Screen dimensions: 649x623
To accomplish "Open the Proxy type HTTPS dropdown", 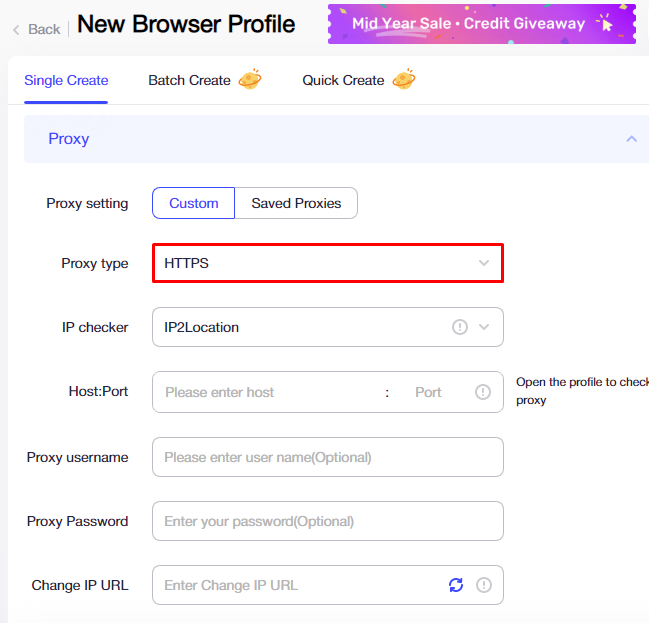I will [x=328, y=263].
